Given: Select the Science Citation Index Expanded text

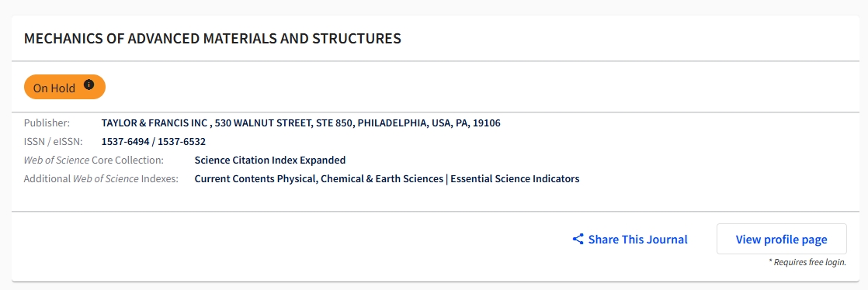Looking at the screenshot, I should pos(270,161).
